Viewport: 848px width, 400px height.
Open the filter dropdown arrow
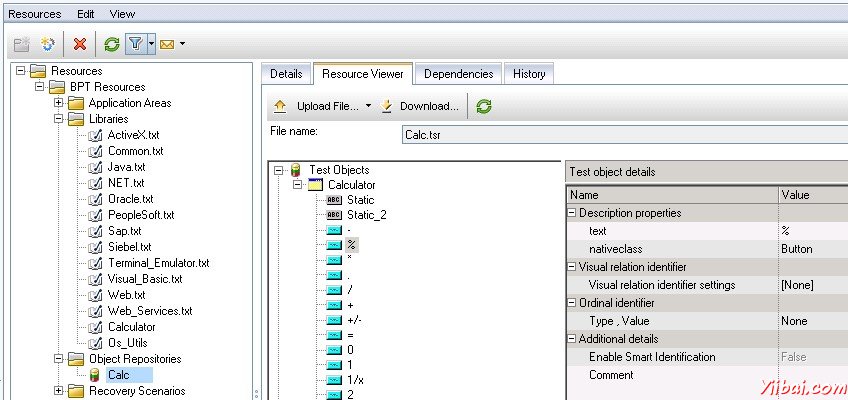150,44
